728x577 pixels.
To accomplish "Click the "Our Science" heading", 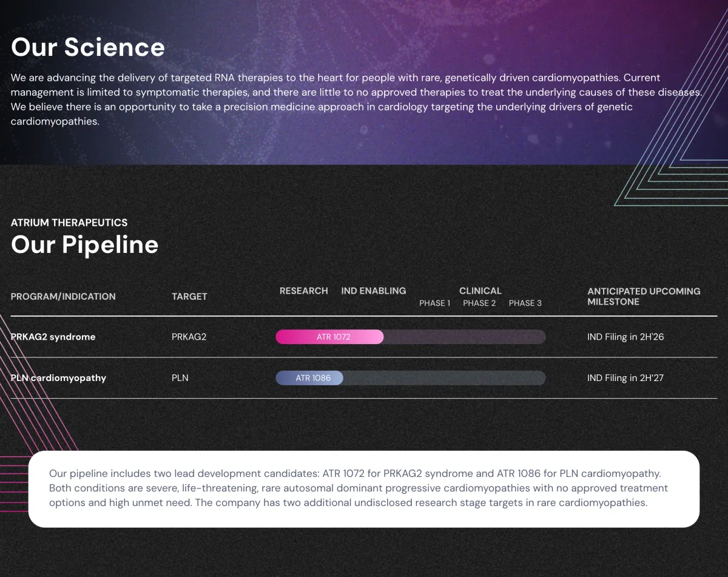I will pyautogui.click(x=88, y=47).
